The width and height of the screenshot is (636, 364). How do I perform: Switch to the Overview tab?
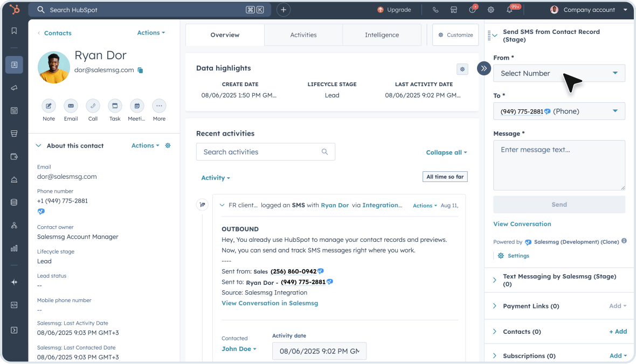point(225,35)
